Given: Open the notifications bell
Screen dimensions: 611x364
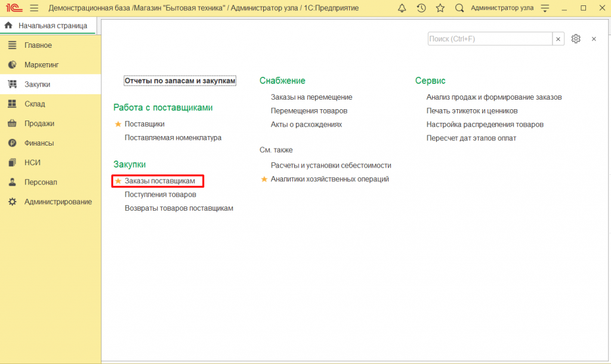Looking at the screenshot, I should [x=402, y=8].
